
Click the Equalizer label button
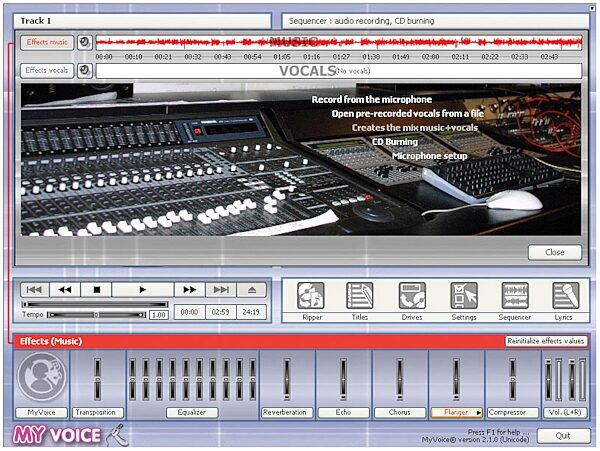(192, 412)
